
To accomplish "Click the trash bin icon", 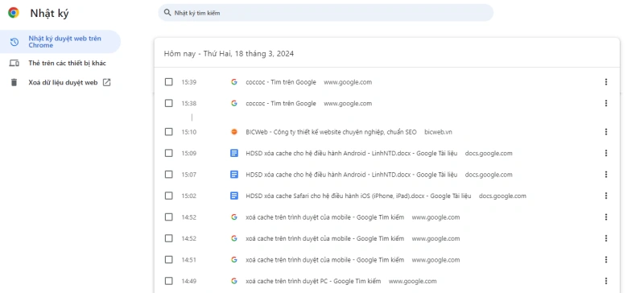I will [14, 83].
